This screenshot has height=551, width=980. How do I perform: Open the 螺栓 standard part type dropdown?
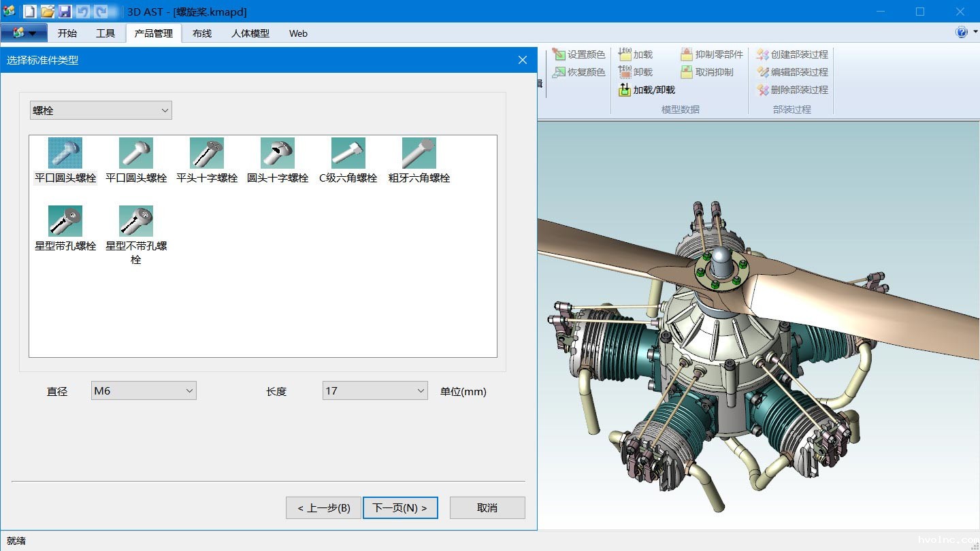pyautogui.click(x=101, y=110)
